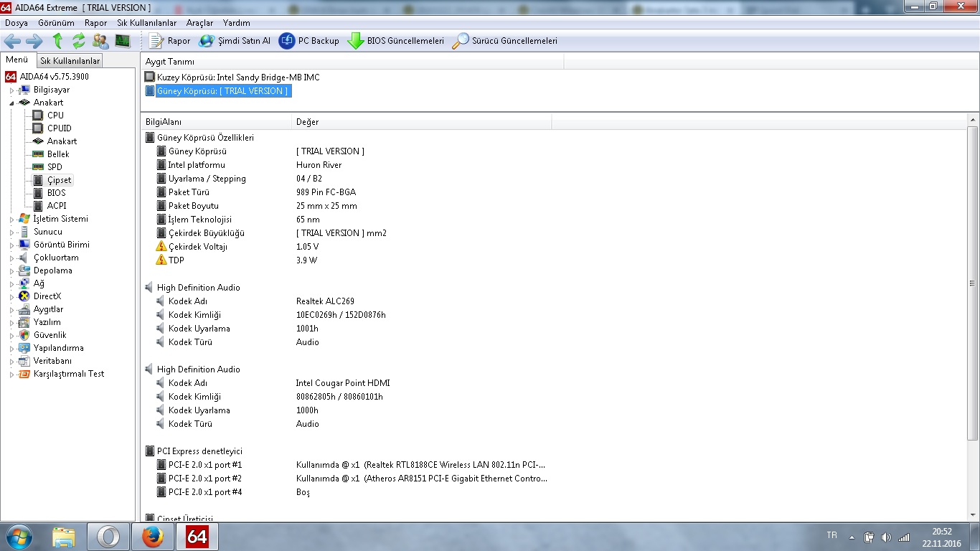The height and width of the screenshot is (551, 980).
Task: Select the BIOS item in the tree
Action: point(56,193)
